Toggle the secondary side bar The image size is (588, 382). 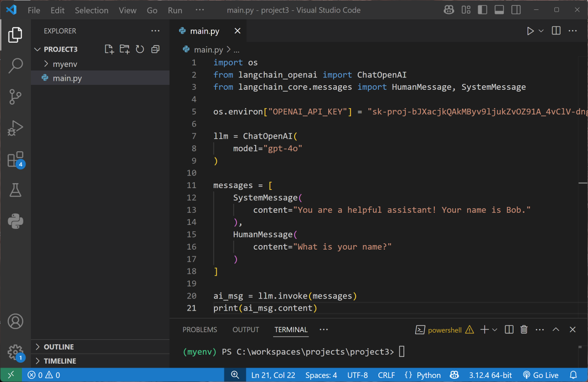pyautogui.click(x=516, y=10)
